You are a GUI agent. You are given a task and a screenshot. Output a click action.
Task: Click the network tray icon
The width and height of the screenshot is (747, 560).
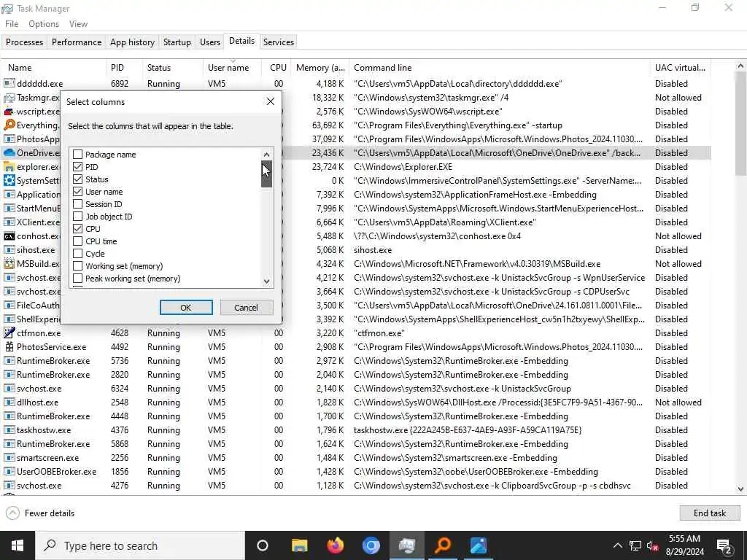tap(635, 545)
